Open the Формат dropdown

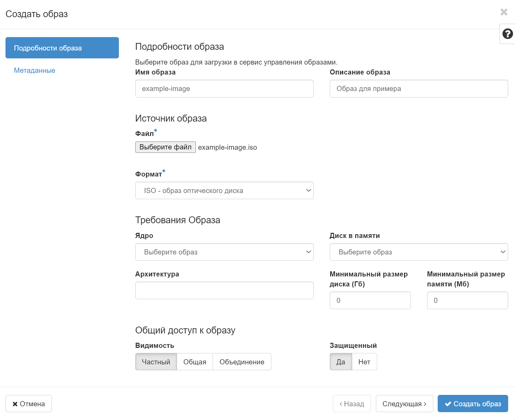pos(224,190)
